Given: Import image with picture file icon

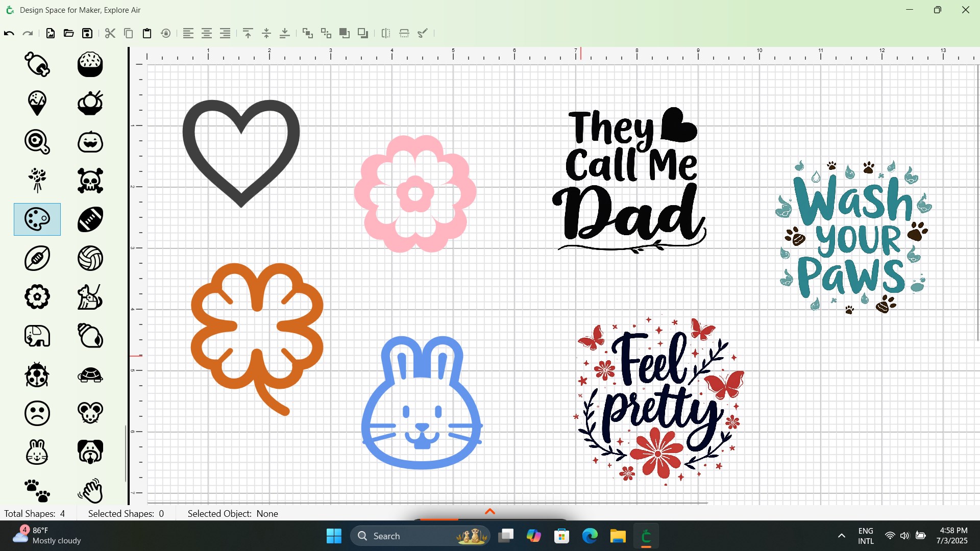Looking at the screenshot, I should point(51,34).
